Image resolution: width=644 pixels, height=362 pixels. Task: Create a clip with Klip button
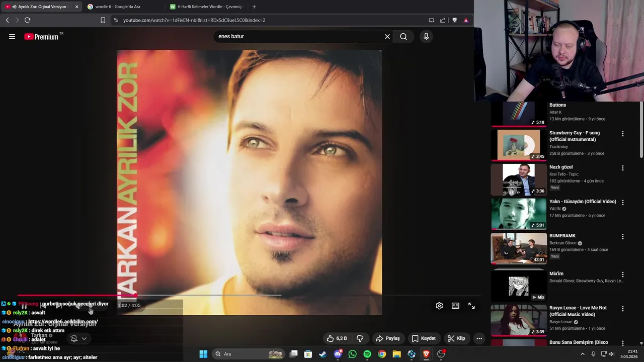pyautogui.click(x=457, y=338)
